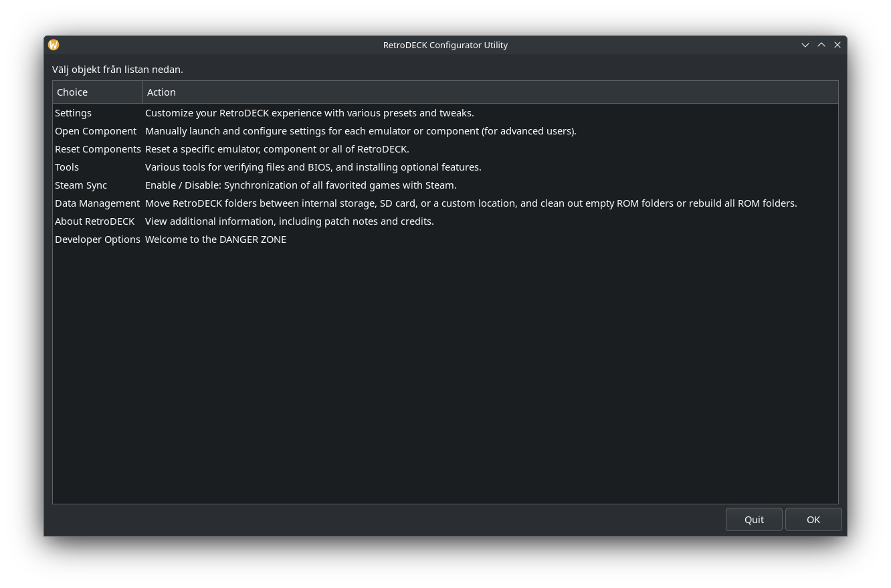Choose the Data Management row

(x=97, y=203)
